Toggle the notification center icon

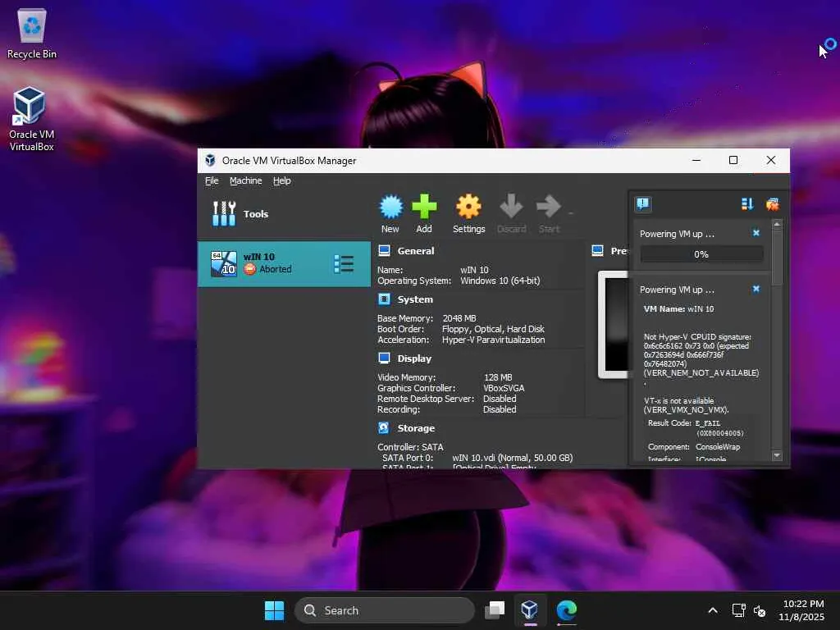(643, 203)
